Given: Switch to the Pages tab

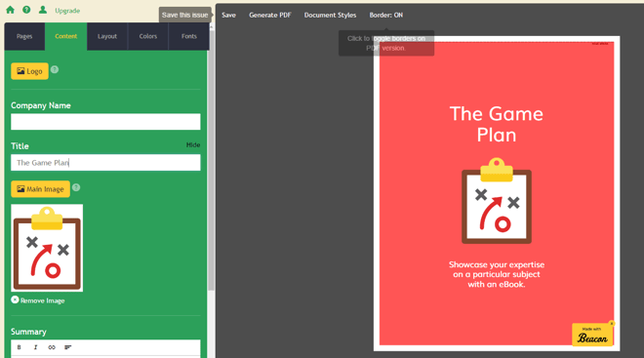Looking at the screenshot, I should click(24, 36).
